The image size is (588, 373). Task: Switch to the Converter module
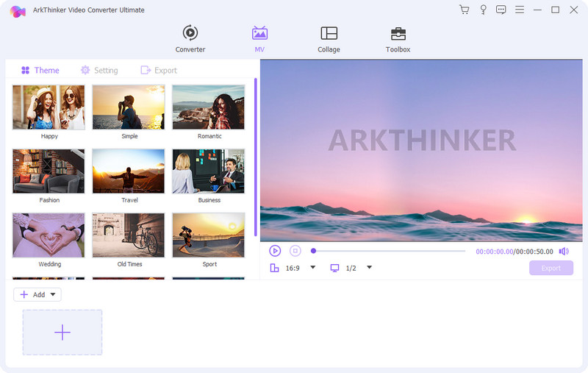pyautogui.click(x=190, y=39)
